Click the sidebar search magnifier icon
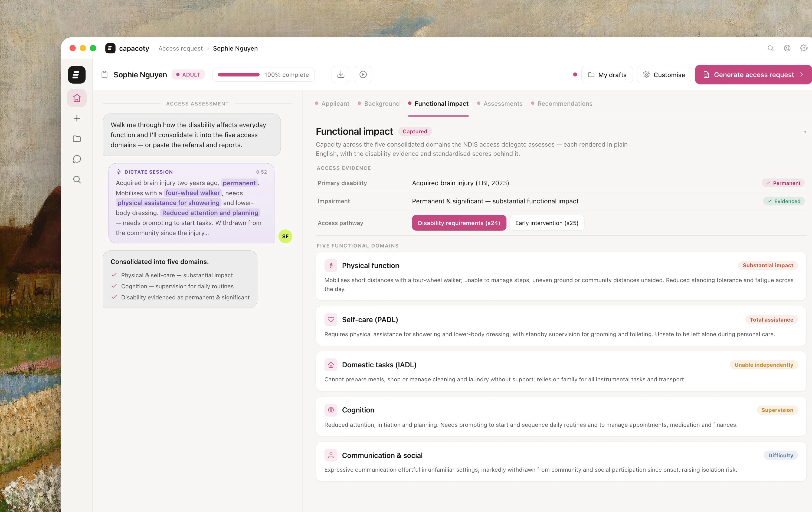The image size is (812, 512). (x=77, y=180)
